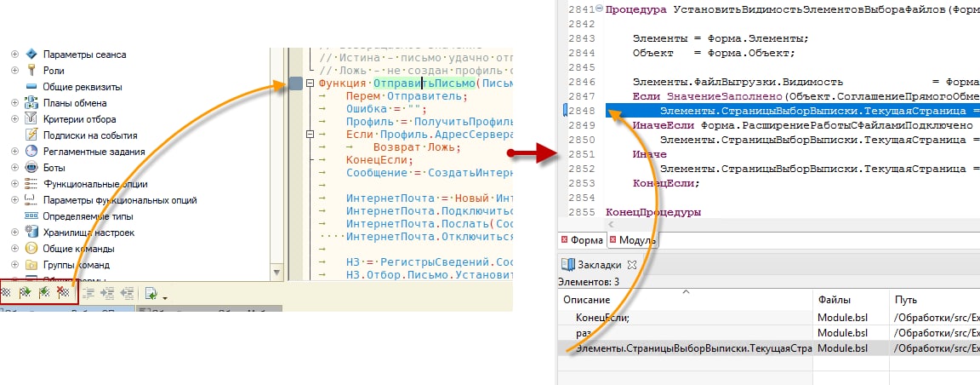980x385 pixels.
Task: Click the increase indent toolbar icon
Action: (x=107, y=292)
